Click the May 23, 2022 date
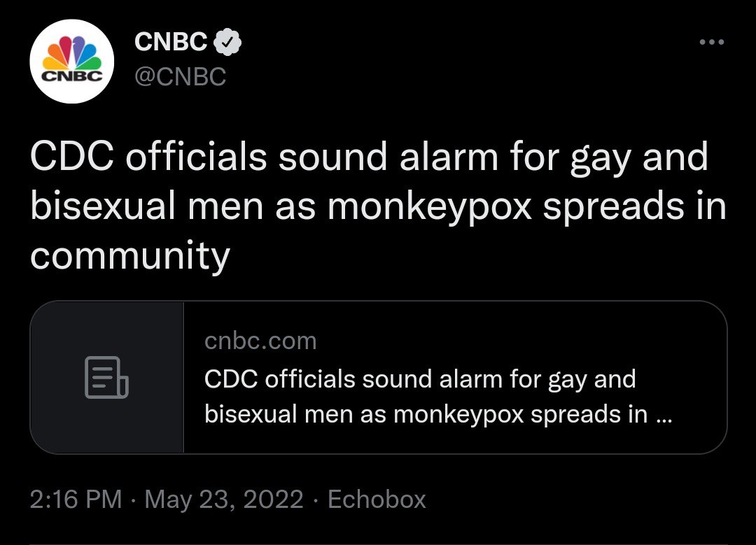 click(x=224, y=500)
